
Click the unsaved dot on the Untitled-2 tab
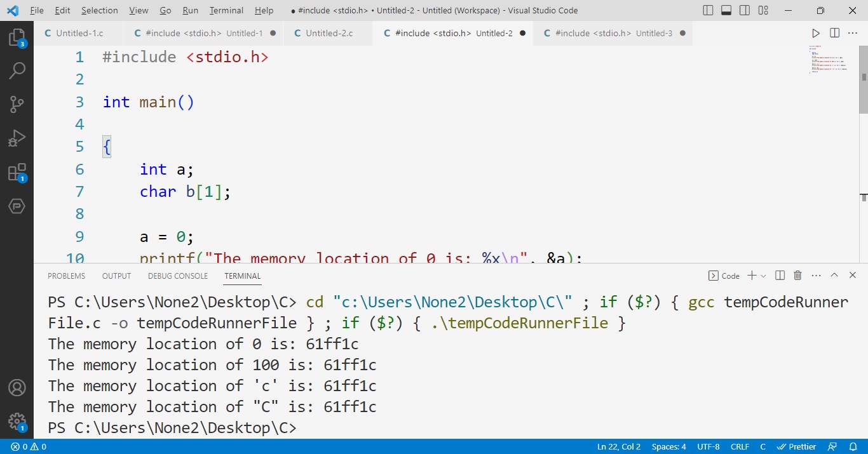click(x=522, y=33)
